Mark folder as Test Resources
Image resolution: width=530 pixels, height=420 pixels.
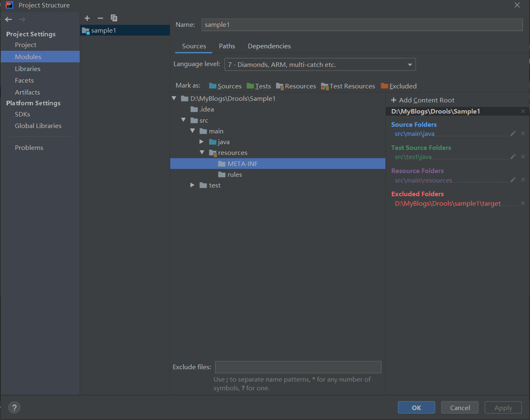348,86
